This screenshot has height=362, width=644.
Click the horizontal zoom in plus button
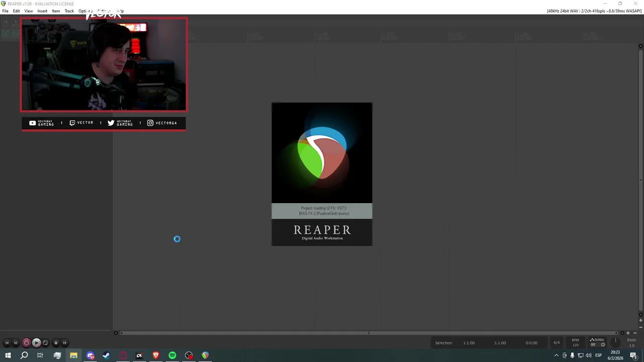click(627, 333)
